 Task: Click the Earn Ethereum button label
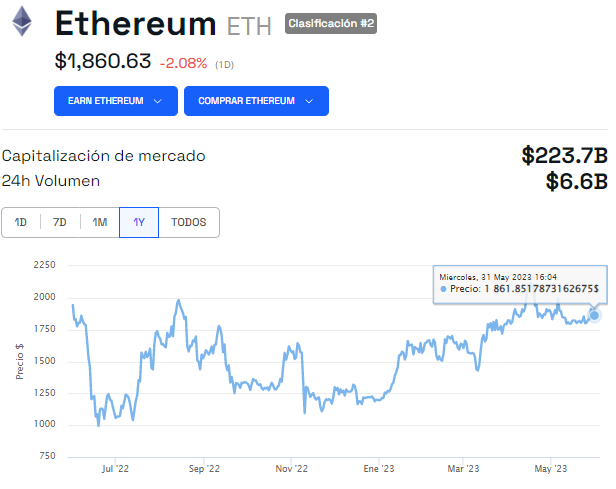coord(105,101)
